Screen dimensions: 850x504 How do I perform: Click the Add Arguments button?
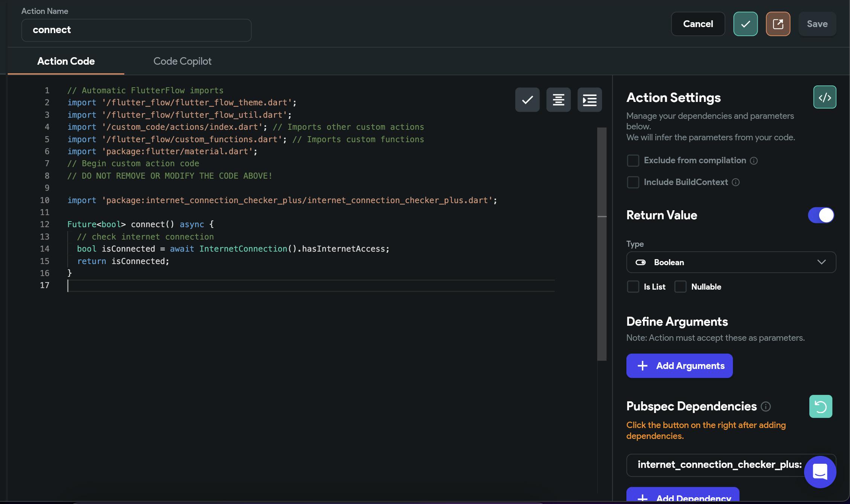679,366
